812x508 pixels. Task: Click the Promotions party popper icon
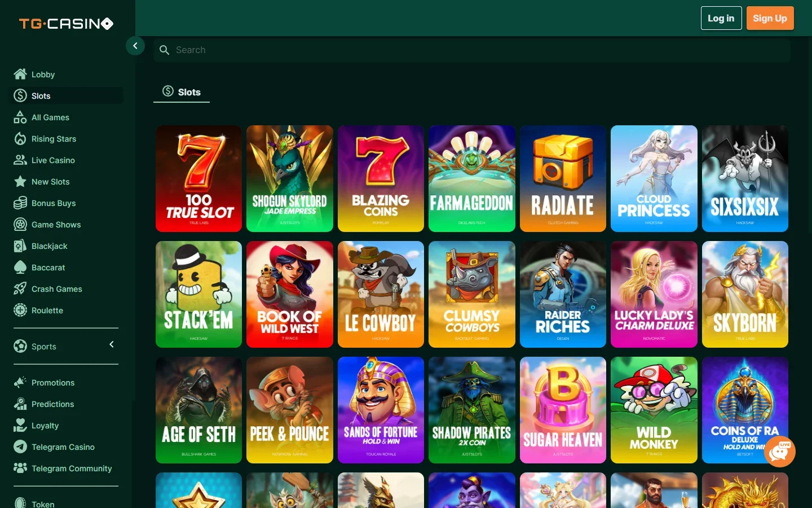pyautogui.click(x=20, y=382)
